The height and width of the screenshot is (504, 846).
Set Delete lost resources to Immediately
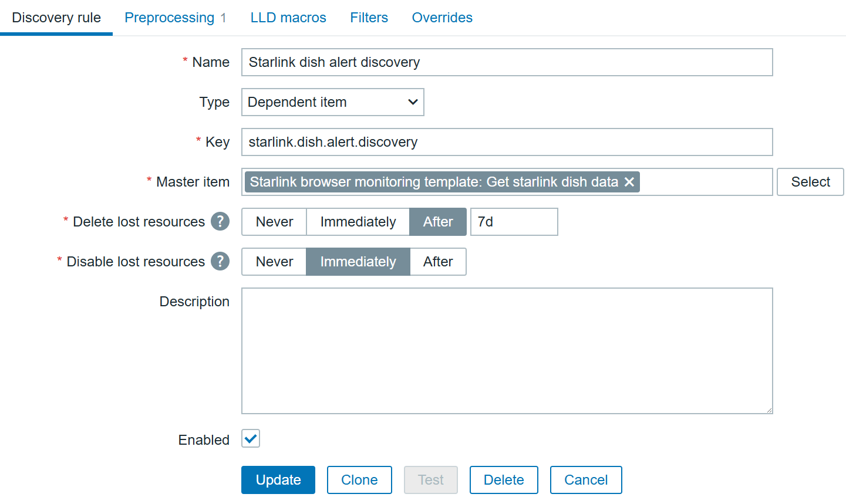358,222
